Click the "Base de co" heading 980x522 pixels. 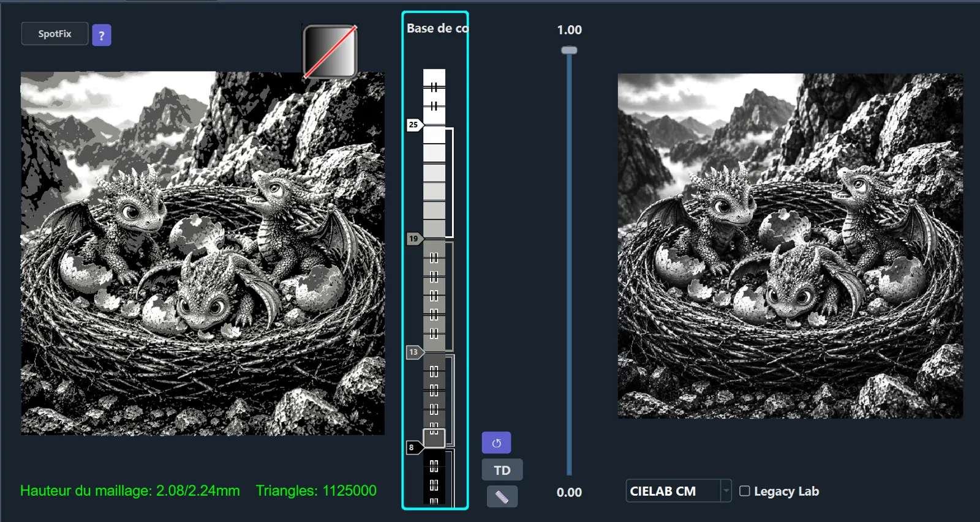click(437, 28)
